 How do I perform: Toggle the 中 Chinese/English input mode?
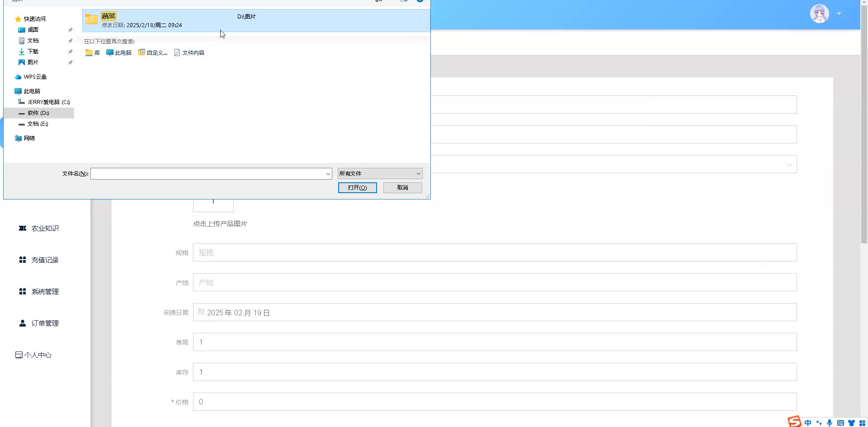(x=808, y=423)
